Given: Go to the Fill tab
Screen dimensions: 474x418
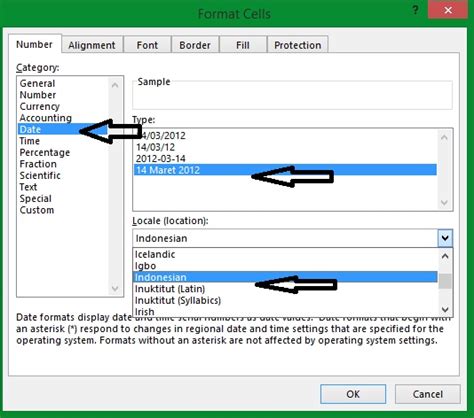Looking at the screenshot, I should coord(243,45).
